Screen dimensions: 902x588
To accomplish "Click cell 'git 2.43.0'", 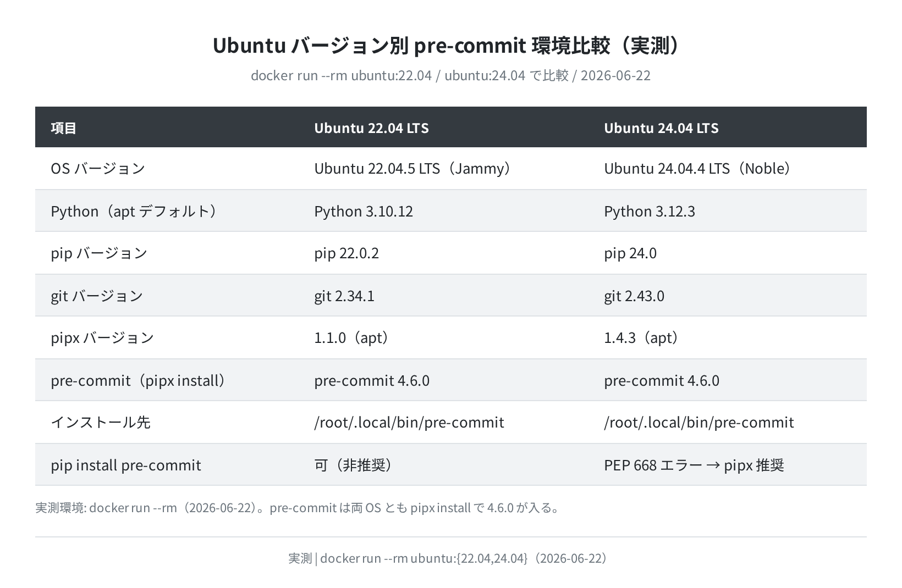I will coord(634,296).
